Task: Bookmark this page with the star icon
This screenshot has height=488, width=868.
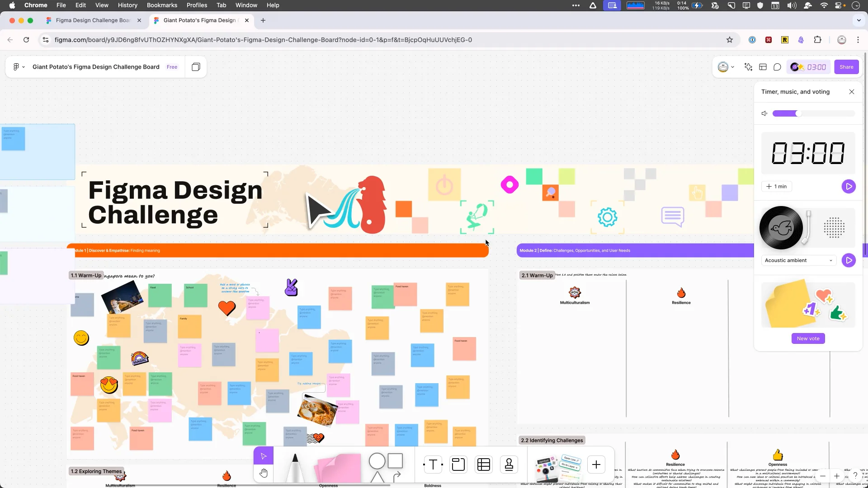Action: tap(729, 40)
